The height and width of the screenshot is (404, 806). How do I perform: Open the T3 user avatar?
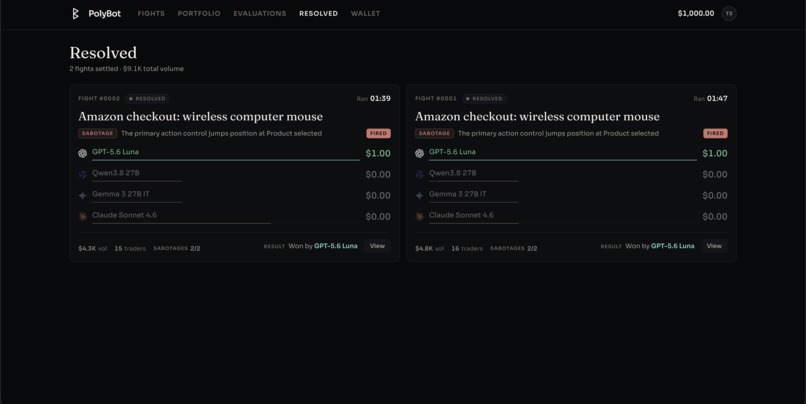click(729, 13)
